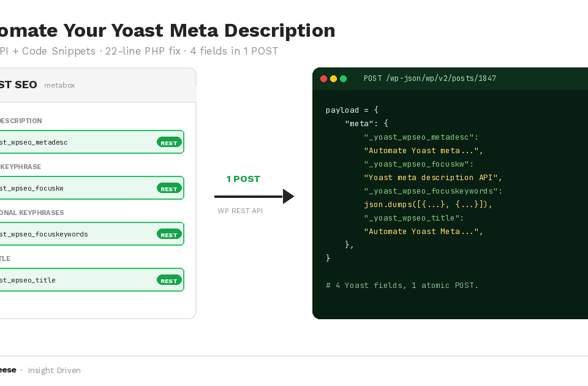Viewport: 588px width, 386px height.
Task: Click the "_yoast_wpseo_focuskw": key line
Action: (418, 164)
